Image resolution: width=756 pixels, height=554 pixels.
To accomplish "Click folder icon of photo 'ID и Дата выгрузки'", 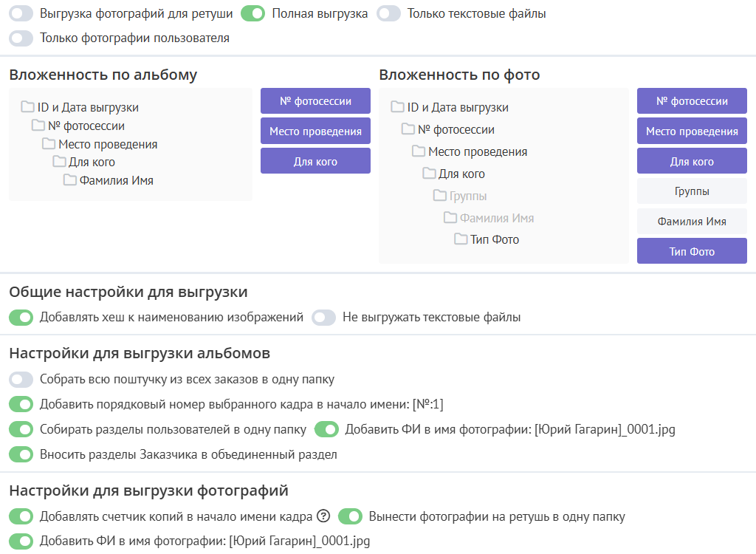I will [x=397, y=107].
